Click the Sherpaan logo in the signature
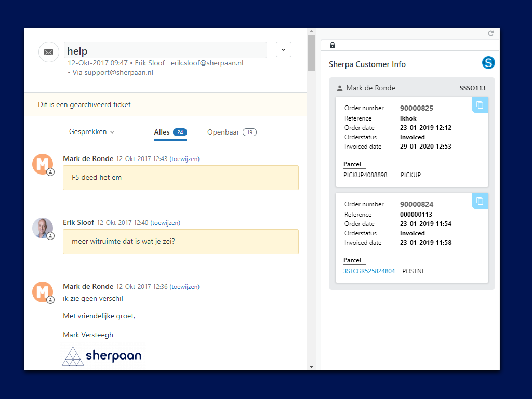532x399 pixels. point(102,356)
